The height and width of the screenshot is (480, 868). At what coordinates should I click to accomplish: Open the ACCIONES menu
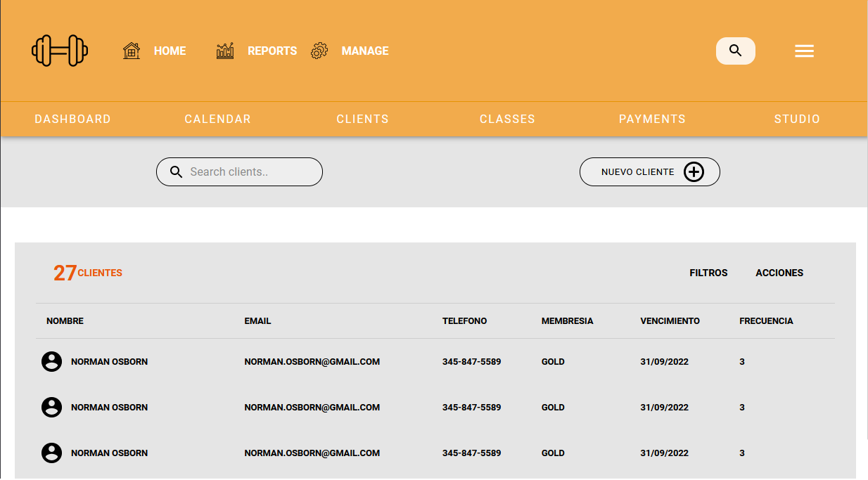coord(779,273)
